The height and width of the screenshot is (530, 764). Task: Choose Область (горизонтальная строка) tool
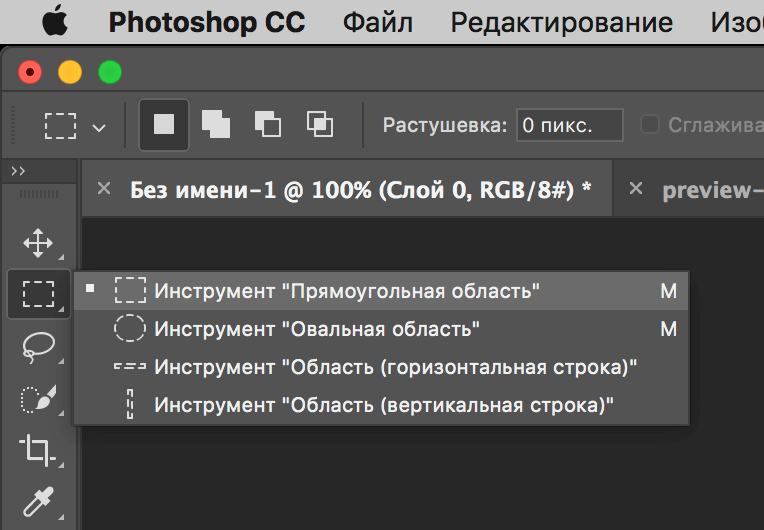pyautogui.click(x=381, y=367)
